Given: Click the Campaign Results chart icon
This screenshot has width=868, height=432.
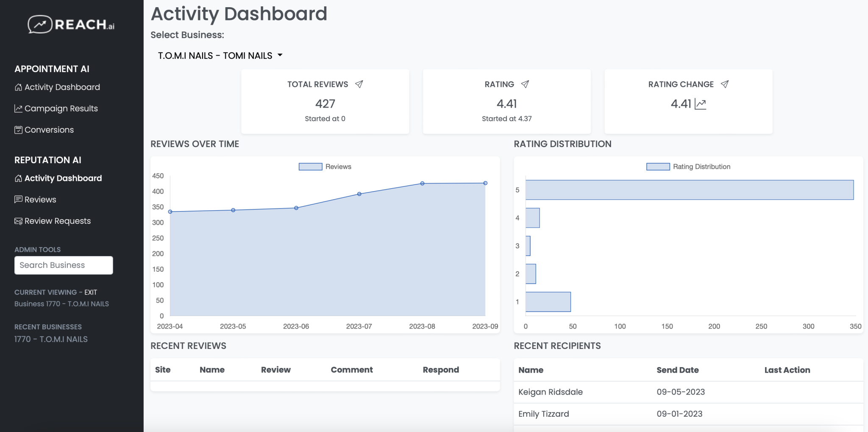Looking at the screenshot, I should pos(18,108).
